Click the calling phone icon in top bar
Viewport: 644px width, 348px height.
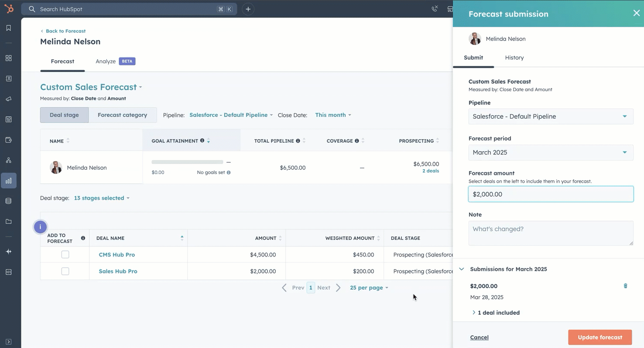tap(435, 9)
